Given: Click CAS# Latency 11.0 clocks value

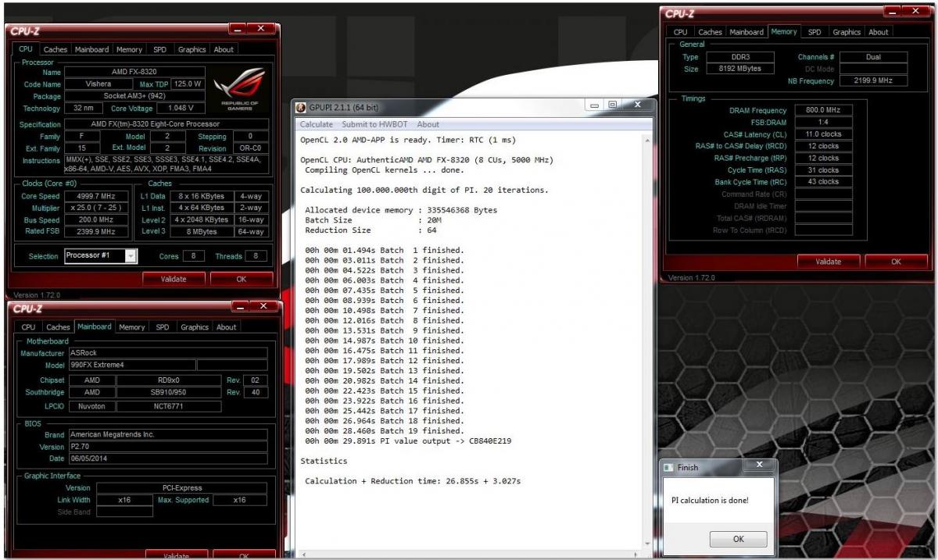Looking at the screenshot, I should [823, 134].
